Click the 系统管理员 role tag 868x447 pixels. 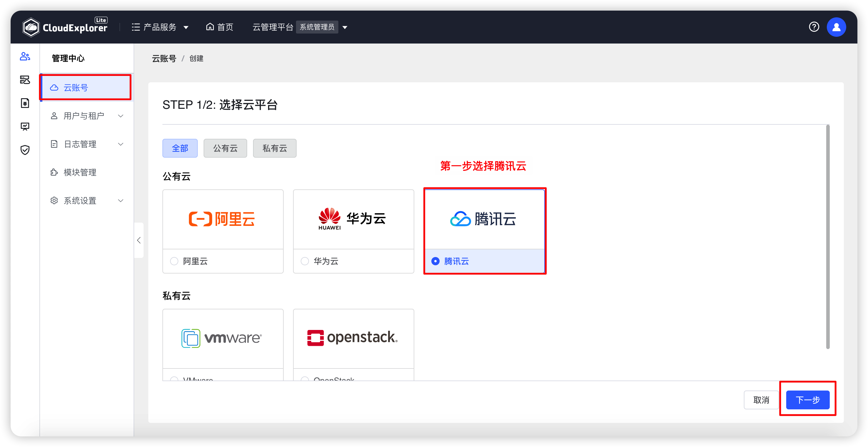tap(317, 27)
